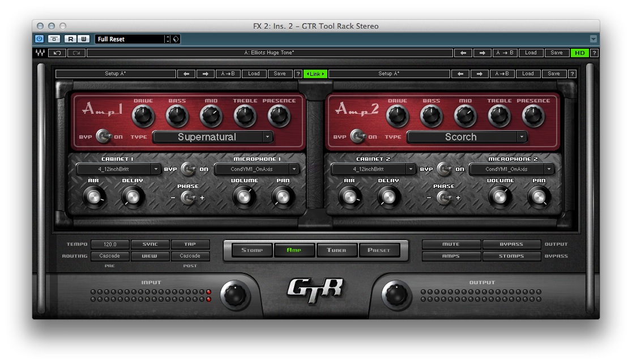Click the Output level knob
Image resolution: width=632 pixels, height=364 pixels.
[x=396, y=295]
